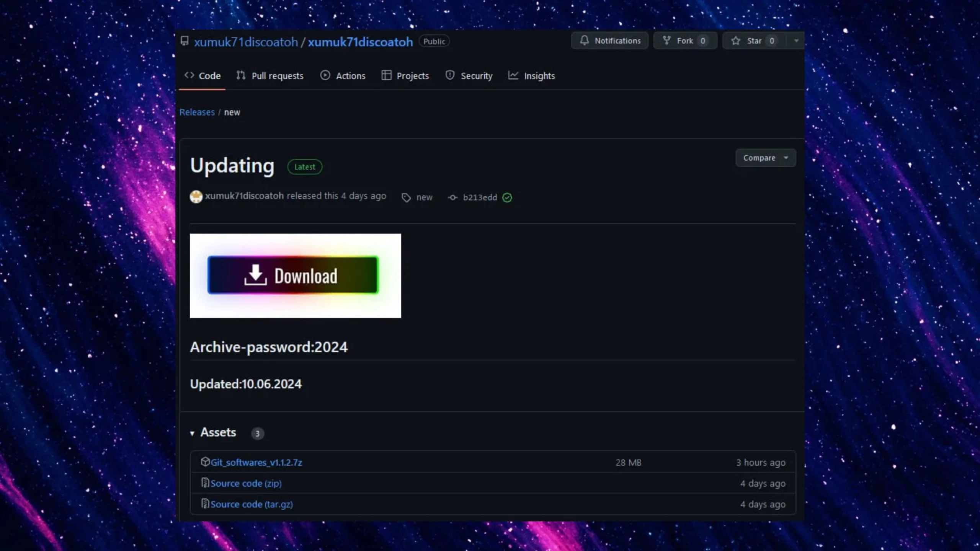The image size is (980, 551).
Task: Collapse the Assets section triangle
Action: click(x=192, y=433)
